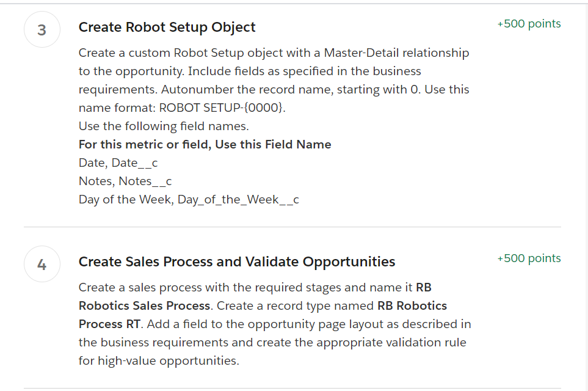Click the step 4 number circle
Viewport: 588px width, 391px height.
[x=42, y=264]
